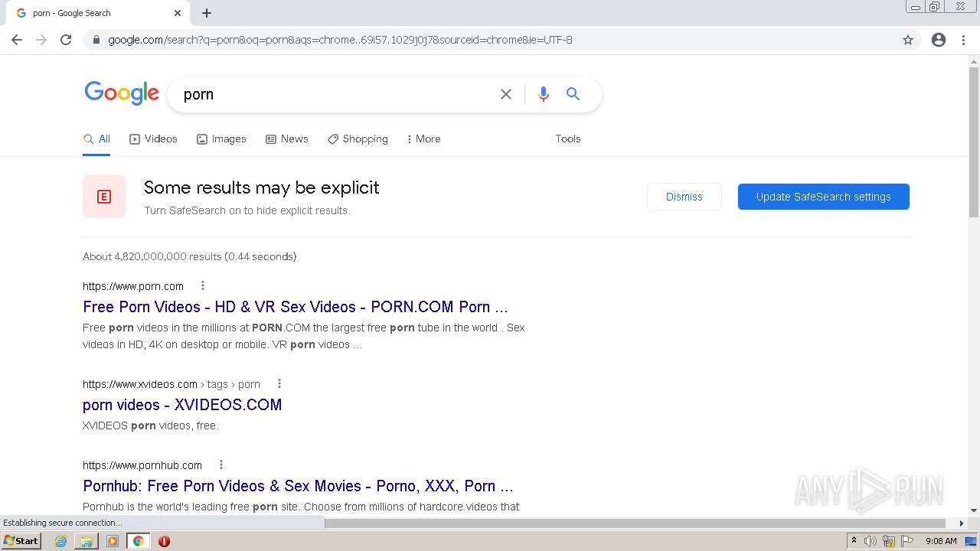Click the vertical scrollbar thumb
This screenshot has width=980, height=551.
coord(974,143)
